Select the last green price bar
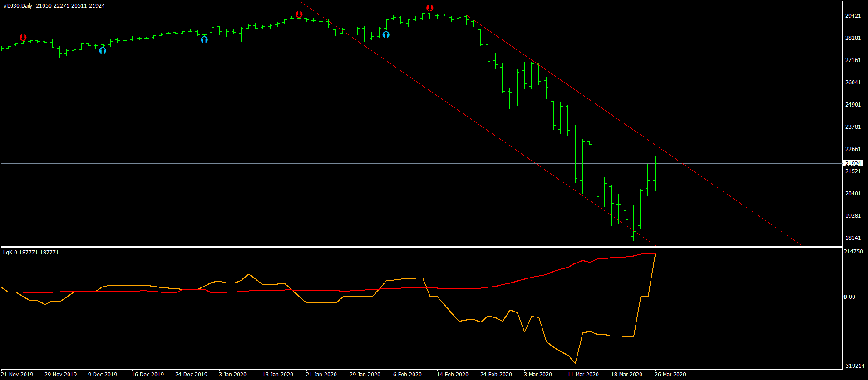868x380 pixels. (x=655, y=174)
